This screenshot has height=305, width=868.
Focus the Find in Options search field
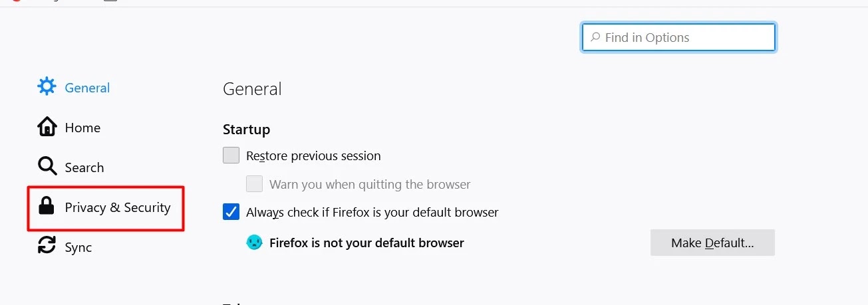point(685,38)
